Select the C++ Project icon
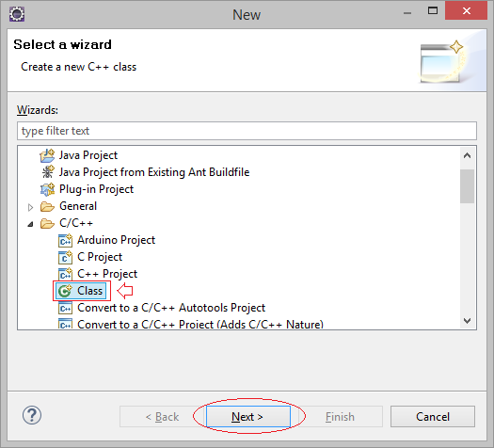Screen dimensions: 494x448 65,274
